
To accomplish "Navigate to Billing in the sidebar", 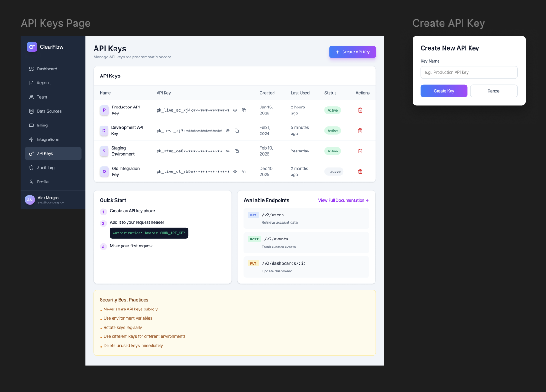I will 53,125.
